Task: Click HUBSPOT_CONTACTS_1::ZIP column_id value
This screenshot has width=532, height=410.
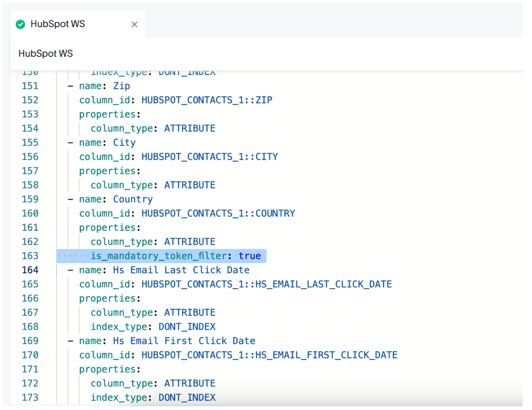Action: (207, 100)
